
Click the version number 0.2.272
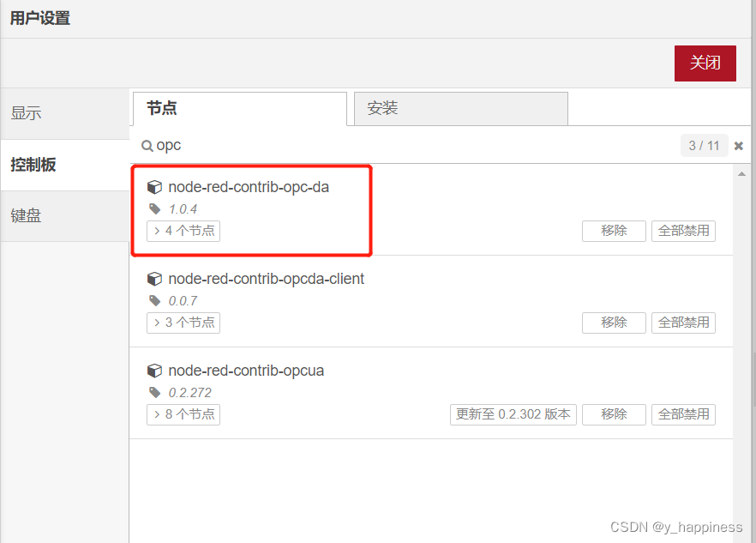[190, 393]
